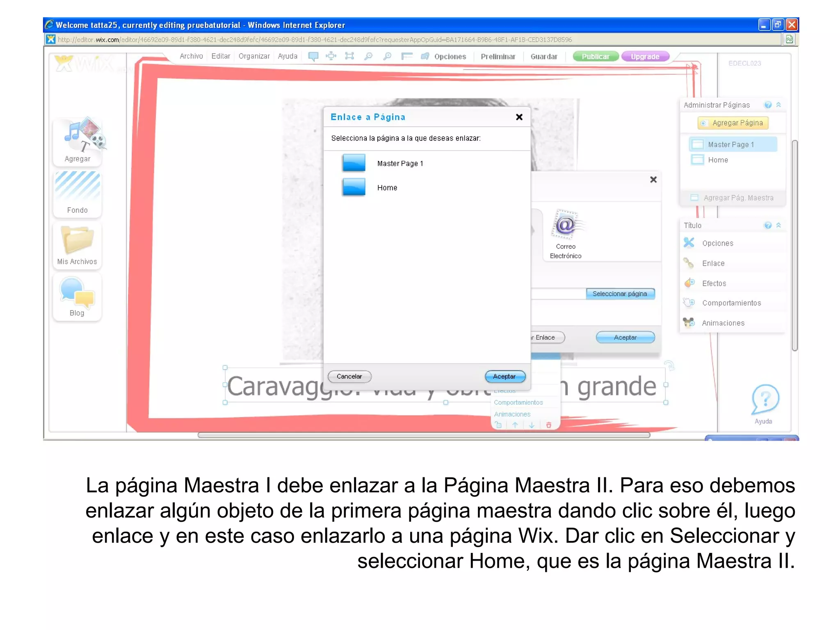
Task: Open the Fondo background panel
Action: point(78,193)
